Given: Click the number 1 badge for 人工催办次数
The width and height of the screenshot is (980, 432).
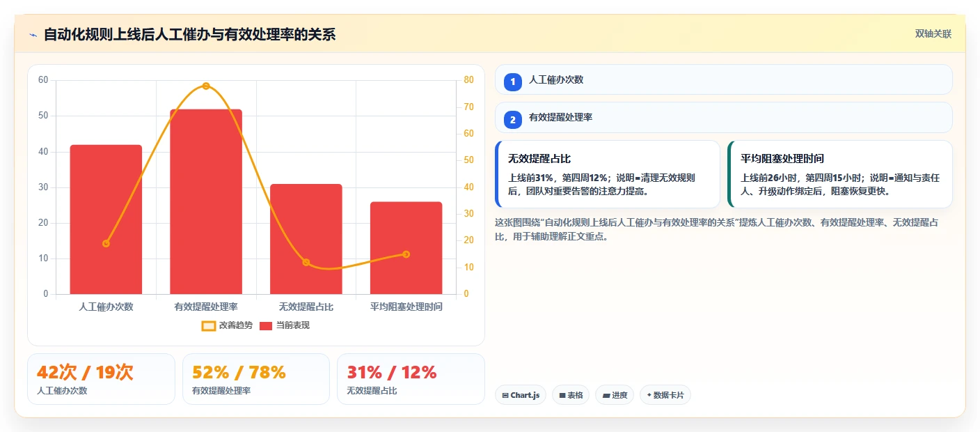Looking at the screenshot, I should coord(513,82).
